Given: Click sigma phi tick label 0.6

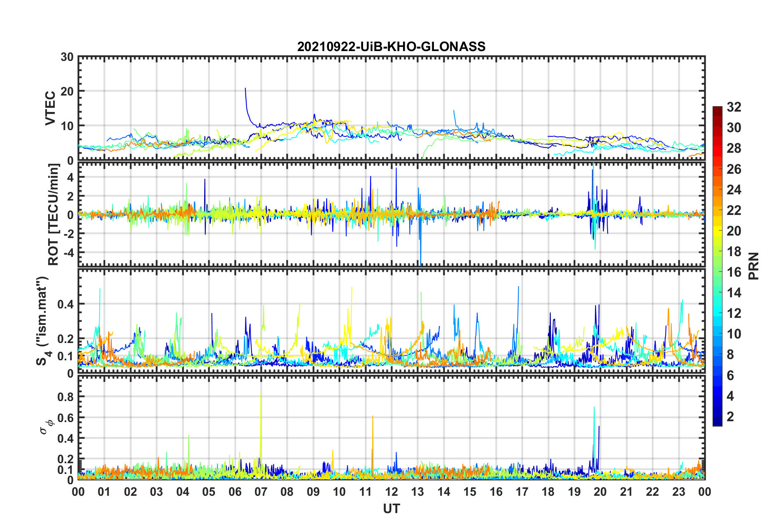Looking at the screenshot, I should pyautogui.click(x=65, y=418).
